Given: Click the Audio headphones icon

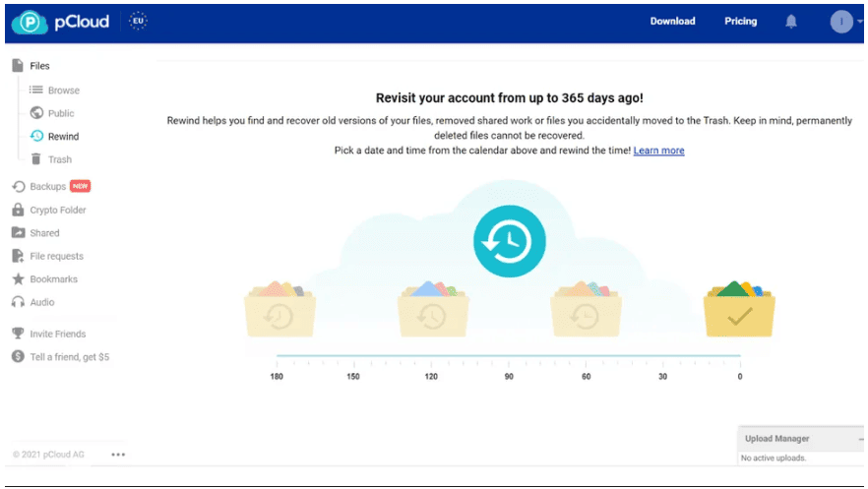Looking at the screenshot, I should (19, 302).
